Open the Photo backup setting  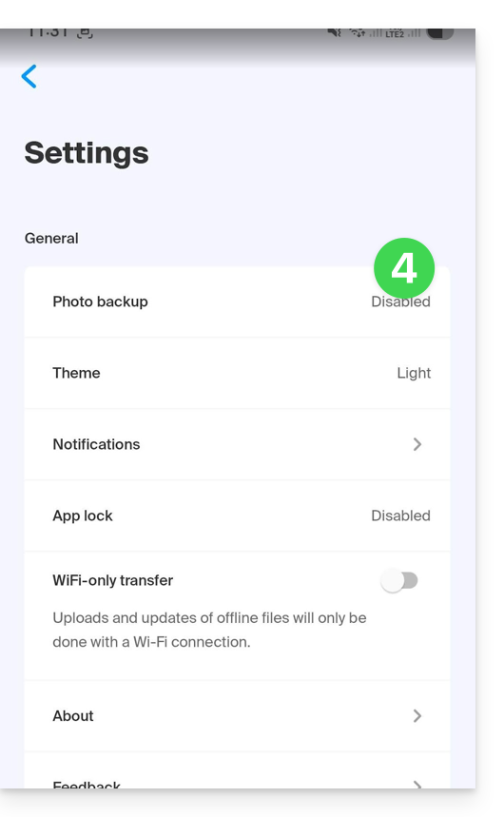pyautogui.click(x=237, y=302)
